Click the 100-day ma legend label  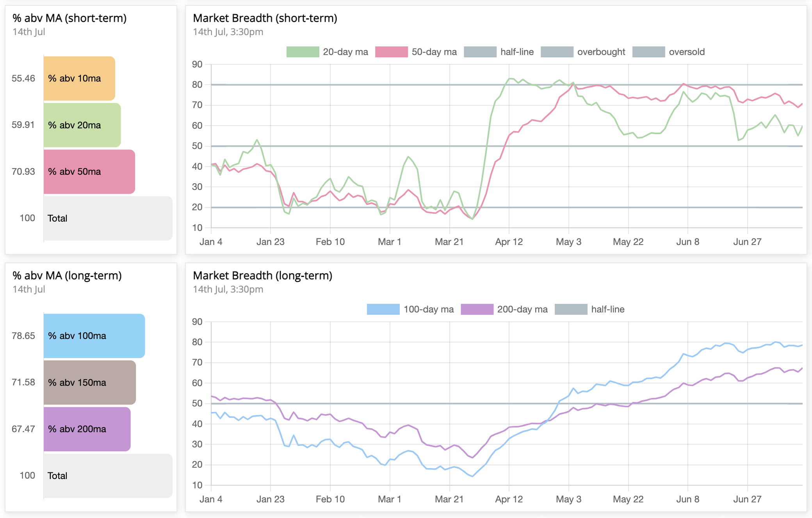coord(429,309)
